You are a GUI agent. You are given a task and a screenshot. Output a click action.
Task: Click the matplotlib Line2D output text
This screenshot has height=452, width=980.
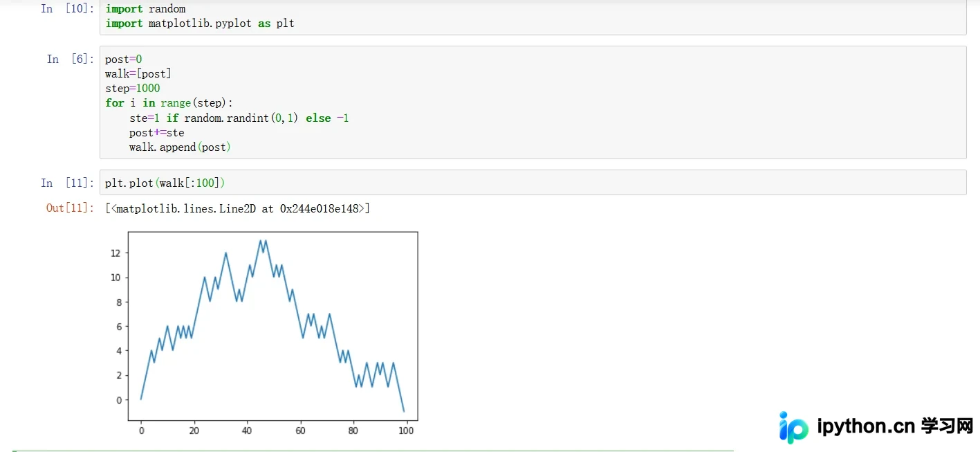pos(237,208)
